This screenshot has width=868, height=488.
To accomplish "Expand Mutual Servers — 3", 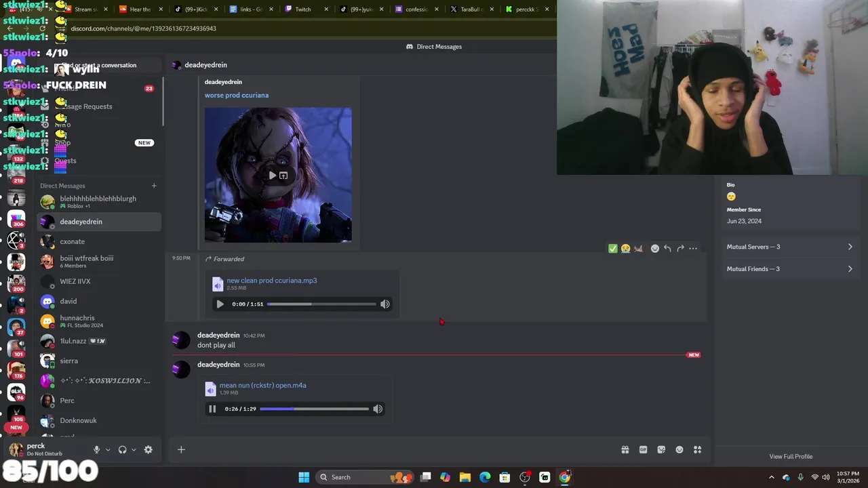I will (x=789, y=247).
